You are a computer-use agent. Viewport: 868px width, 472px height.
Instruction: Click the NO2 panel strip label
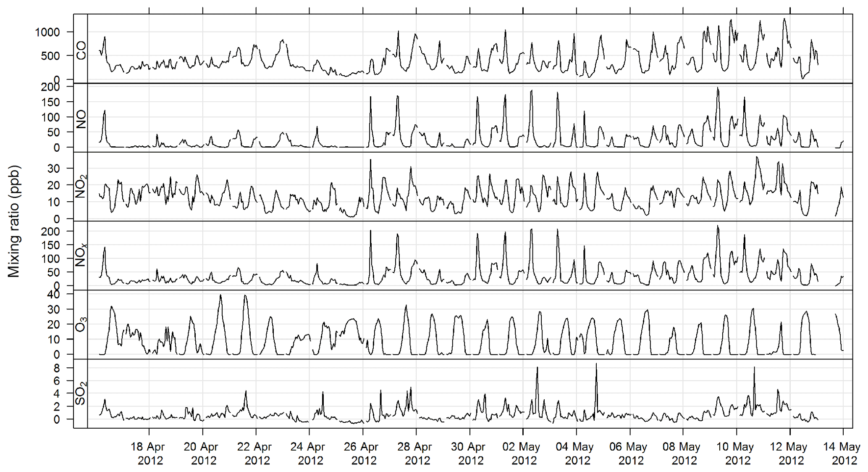pos(81,187)
